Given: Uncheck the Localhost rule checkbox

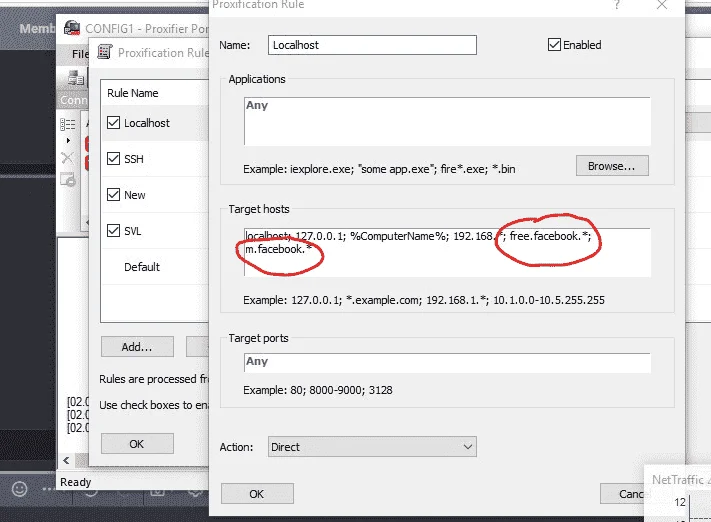Looking at the screenshot, I should (x=113, y=123).
